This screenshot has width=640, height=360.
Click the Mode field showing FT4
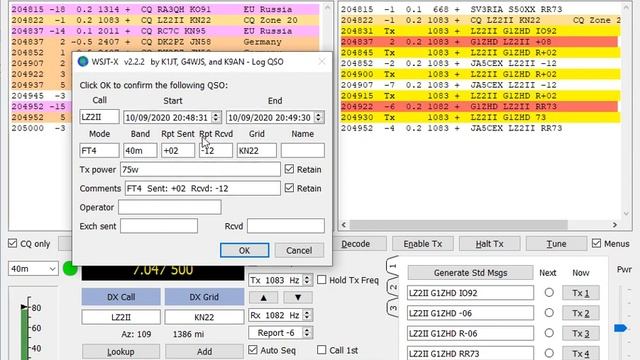(100, 150)
